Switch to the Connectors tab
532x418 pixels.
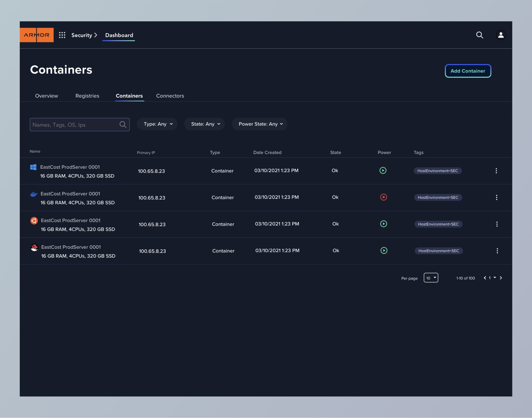point(170,96)
